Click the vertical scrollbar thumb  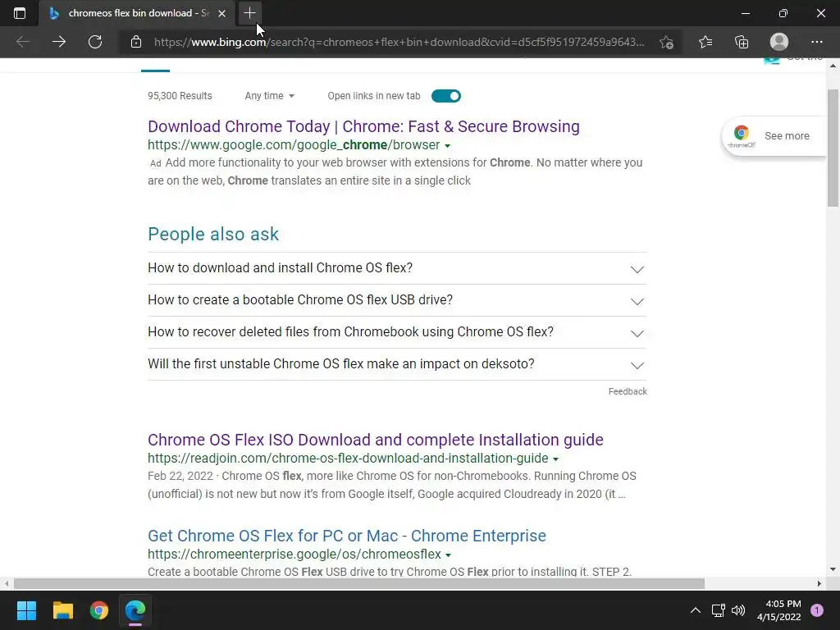point(833,148)
